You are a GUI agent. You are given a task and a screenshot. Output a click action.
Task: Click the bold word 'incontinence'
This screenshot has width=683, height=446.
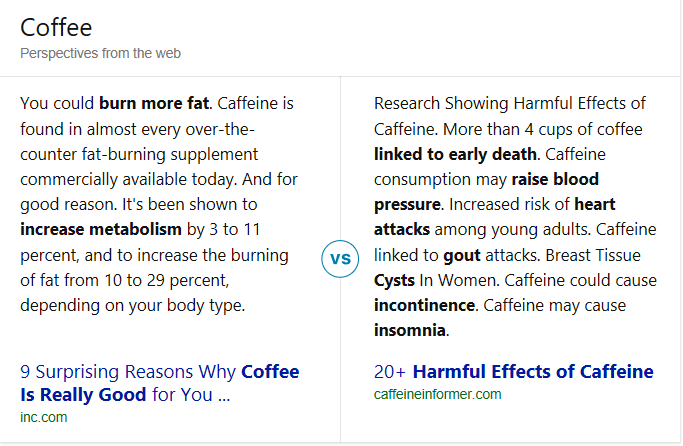click(424, 304)
